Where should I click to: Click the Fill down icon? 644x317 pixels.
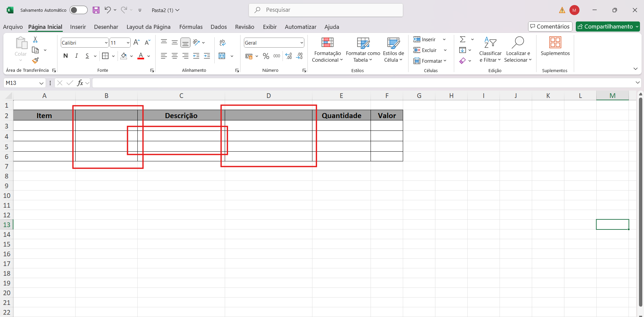[x=463, y=50]
